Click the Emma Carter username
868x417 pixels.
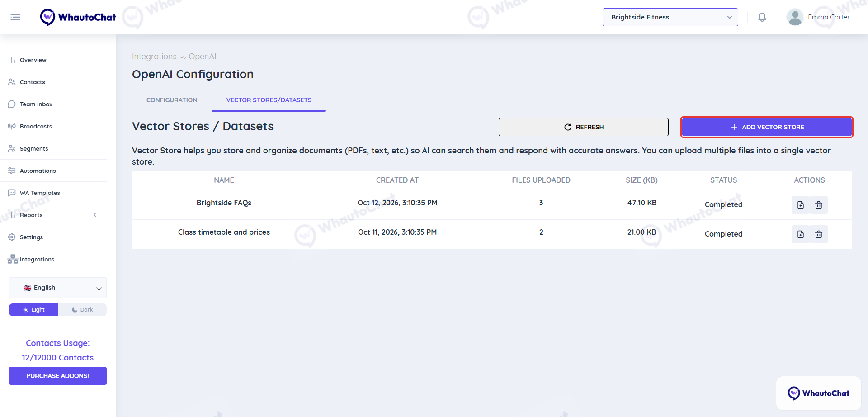pos(829,17)
